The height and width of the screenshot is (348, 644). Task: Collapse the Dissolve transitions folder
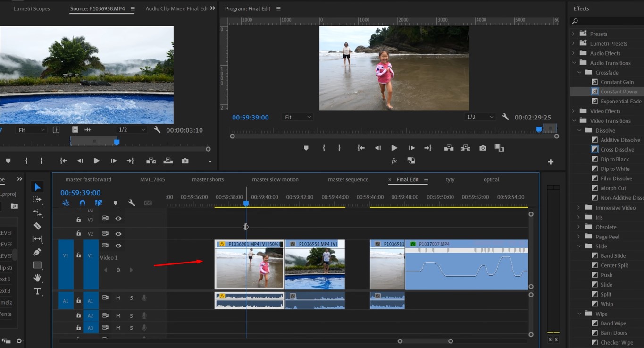click(x=579, y=130)
